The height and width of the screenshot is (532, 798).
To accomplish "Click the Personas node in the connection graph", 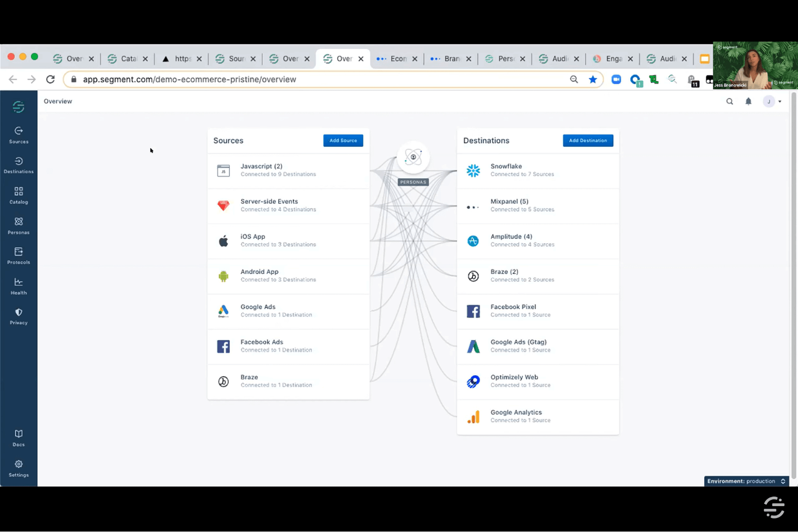I will tap(413, 157).
